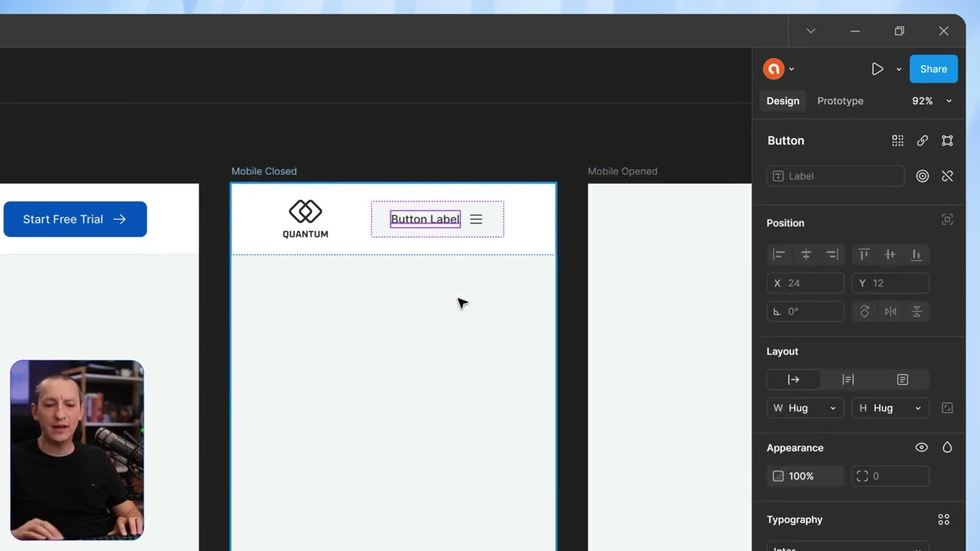
Task: Select horizontal auto layout direction
Action: [793, 380]
